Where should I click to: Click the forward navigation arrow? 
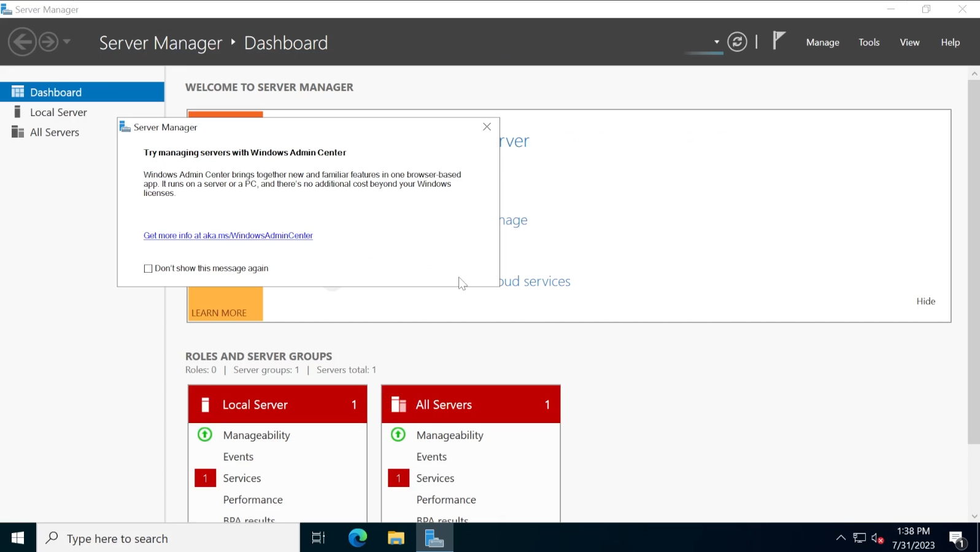[x=48, y=42]
